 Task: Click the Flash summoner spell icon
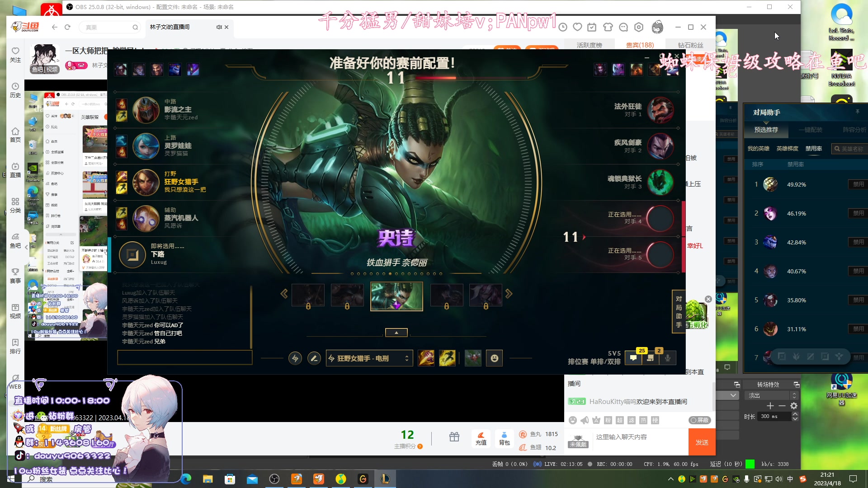(x=447, y=358)
